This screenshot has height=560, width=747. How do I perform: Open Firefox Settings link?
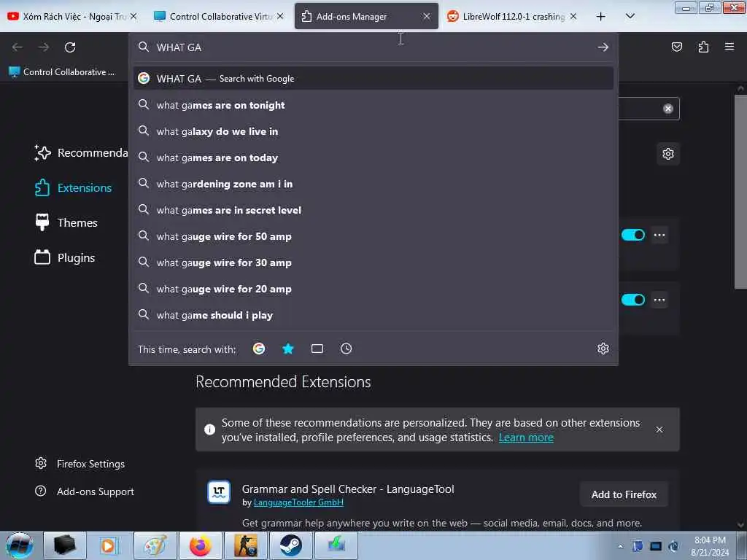[80, 463]
